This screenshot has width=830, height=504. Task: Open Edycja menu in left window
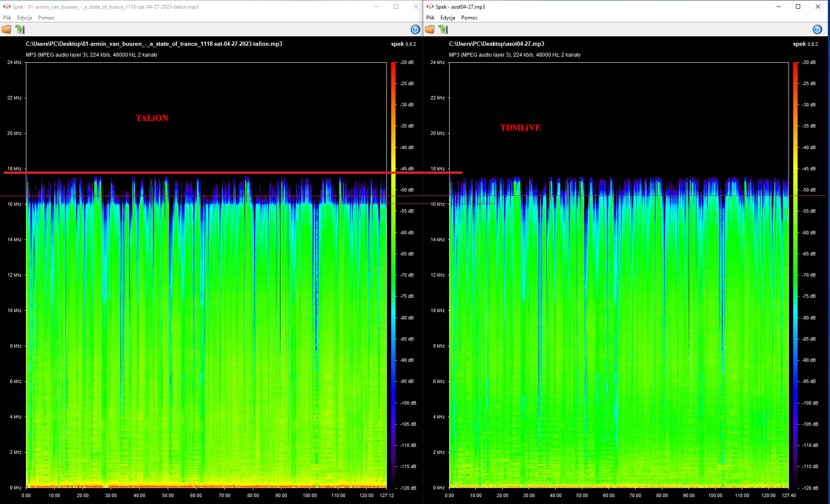click(x=25, y=18)
